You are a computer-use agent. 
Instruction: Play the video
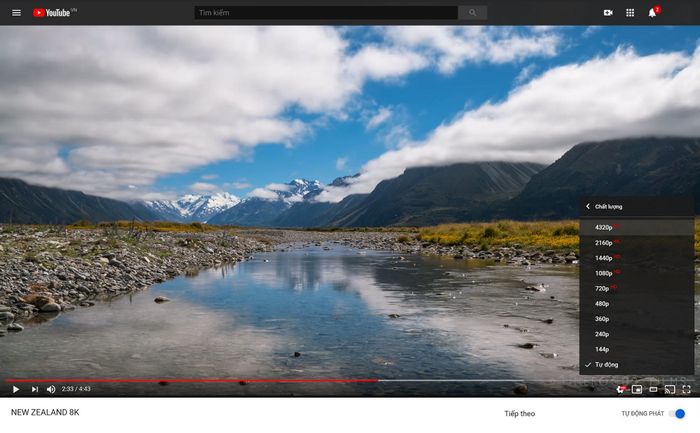[x=16, y=389]
